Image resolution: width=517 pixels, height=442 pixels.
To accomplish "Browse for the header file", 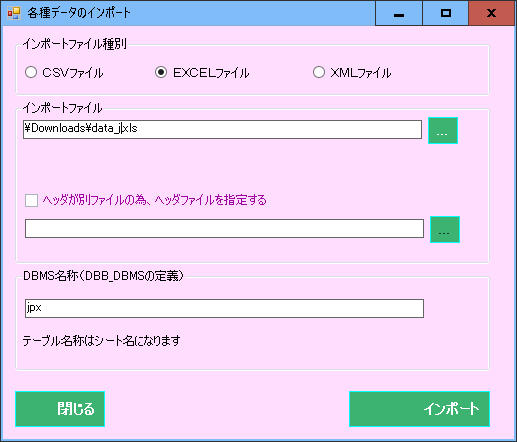I will 445,229.
